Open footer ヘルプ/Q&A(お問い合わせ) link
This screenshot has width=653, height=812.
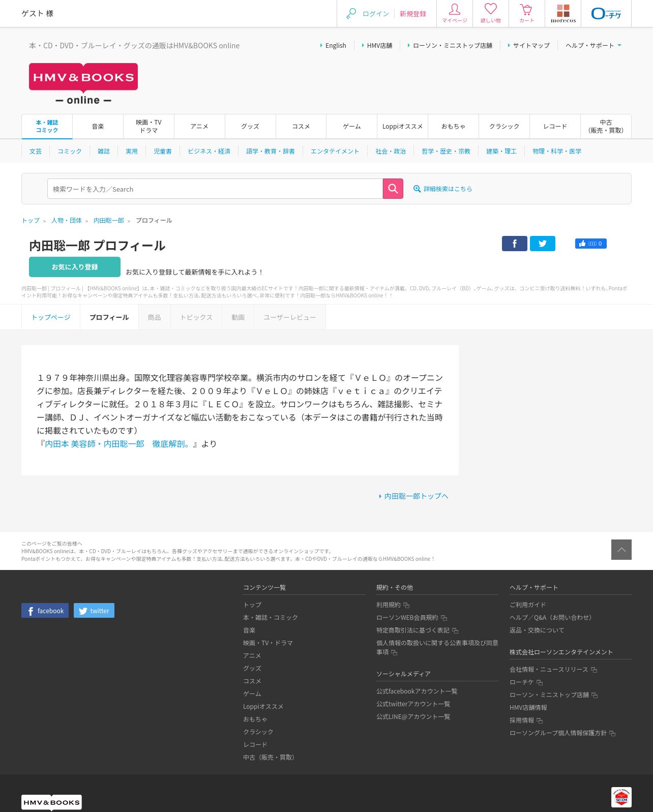pos(552,617)
